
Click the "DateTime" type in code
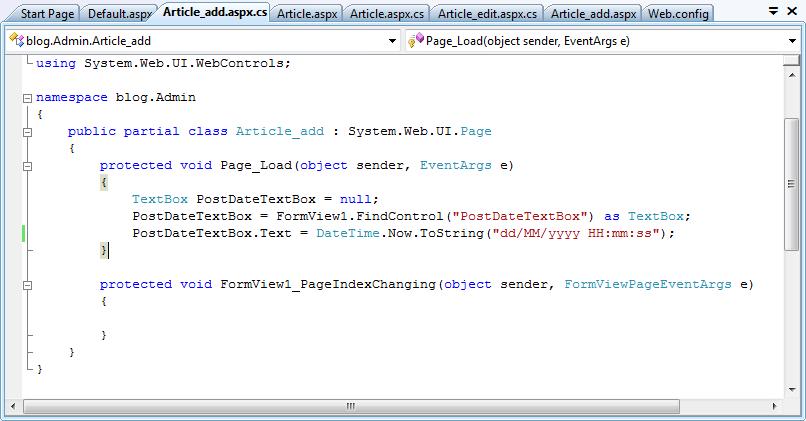coord(347,233)
